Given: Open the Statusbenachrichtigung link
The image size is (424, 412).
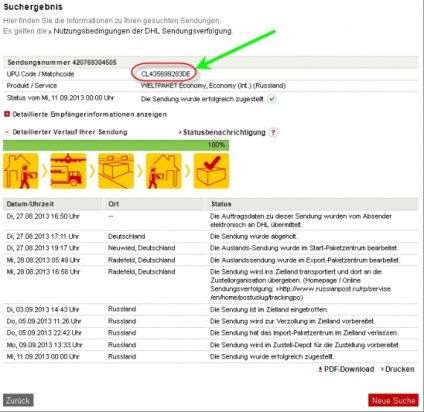Looking at the screenshot, I should click(x=224, y=132).
